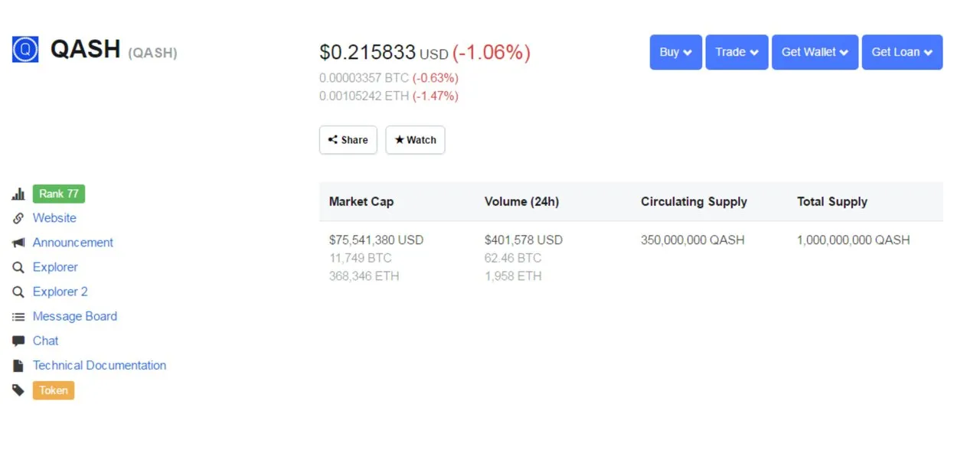The width and height of the screenshot is (980, 450).
Task: Click the Share button
Action: pyautogui.click(x=348, y=140)
